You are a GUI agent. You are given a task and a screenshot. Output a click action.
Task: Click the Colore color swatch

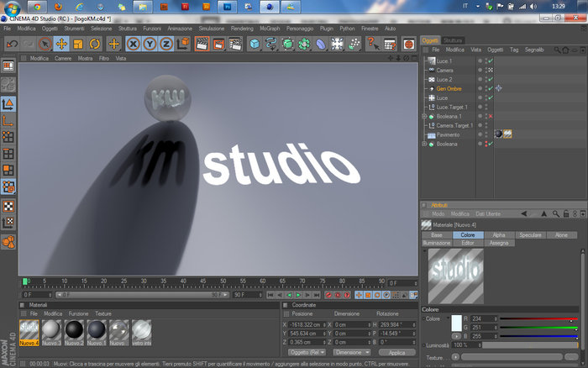click(x=456, y=323)
